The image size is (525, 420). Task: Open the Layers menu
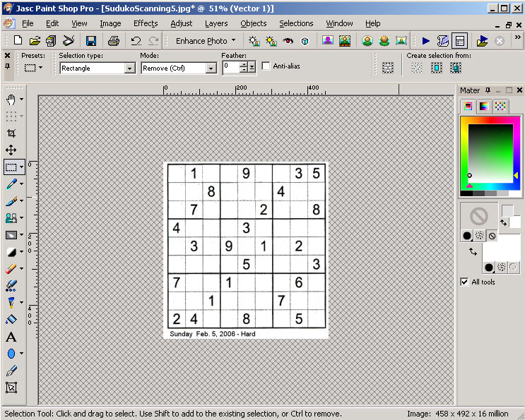point(216,23)
